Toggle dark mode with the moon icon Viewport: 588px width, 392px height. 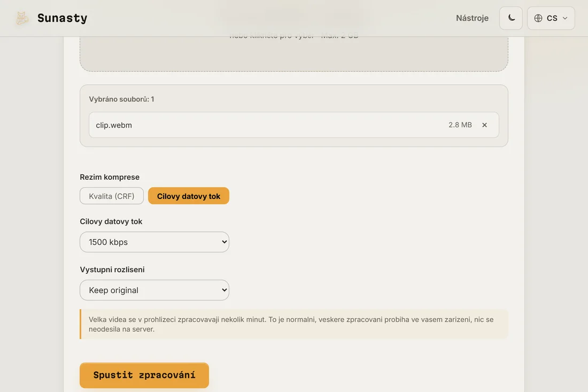(x=510, y=18)
